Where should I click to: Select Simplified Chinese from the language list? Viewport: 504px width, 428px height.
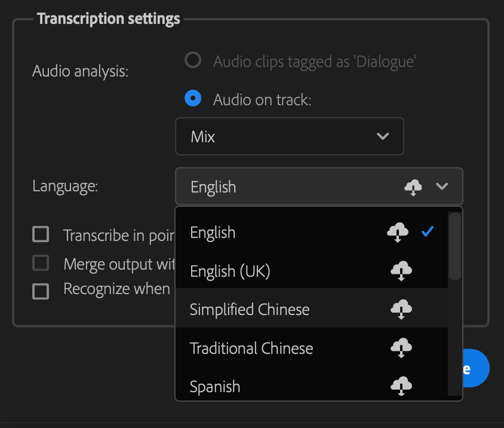click(x=249, y=310)
